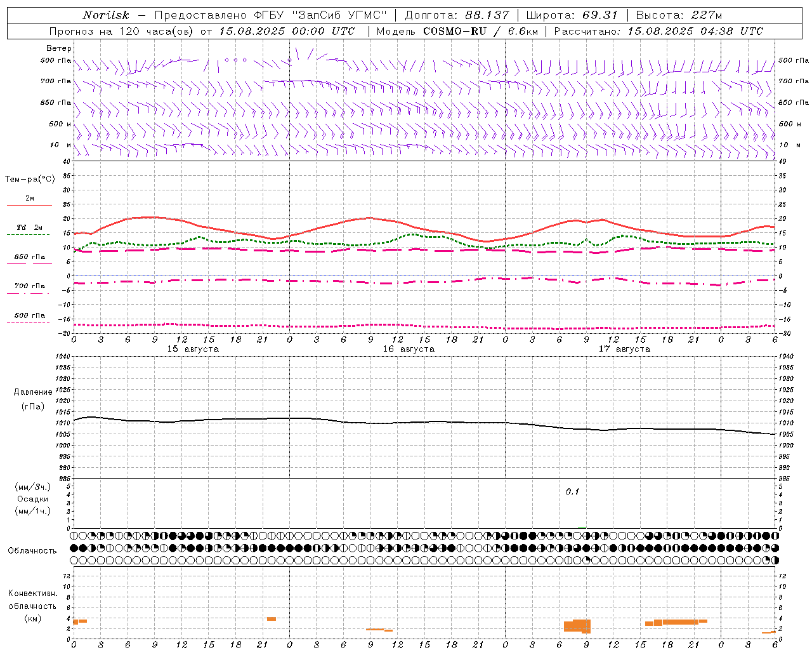Click the "Осадки" precipitation label
Viewport: 812px width, 650px height.
point(33,499)
